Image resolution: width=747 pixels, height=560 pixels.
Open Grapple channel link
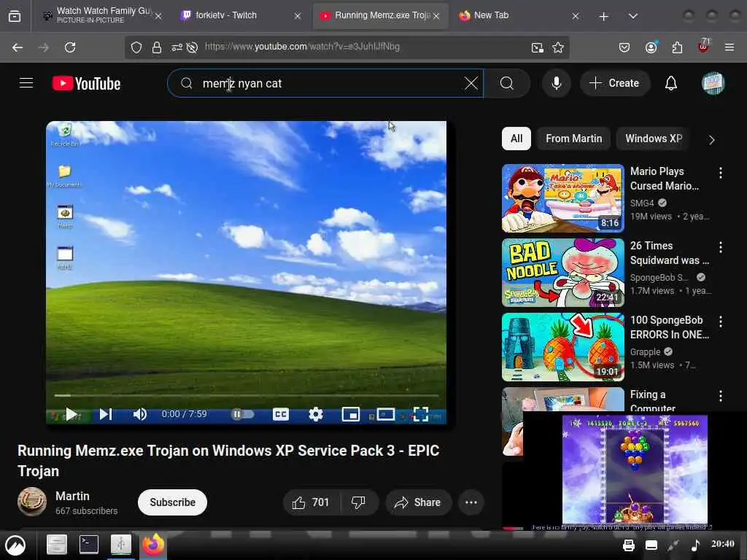click(x=645, y=352)
